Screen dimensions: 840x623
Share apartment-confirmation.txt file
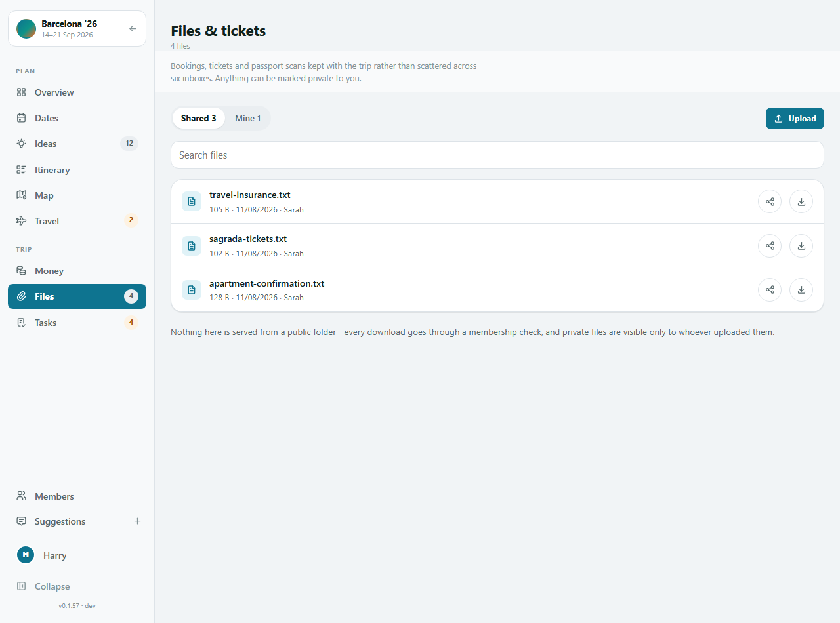770,290
